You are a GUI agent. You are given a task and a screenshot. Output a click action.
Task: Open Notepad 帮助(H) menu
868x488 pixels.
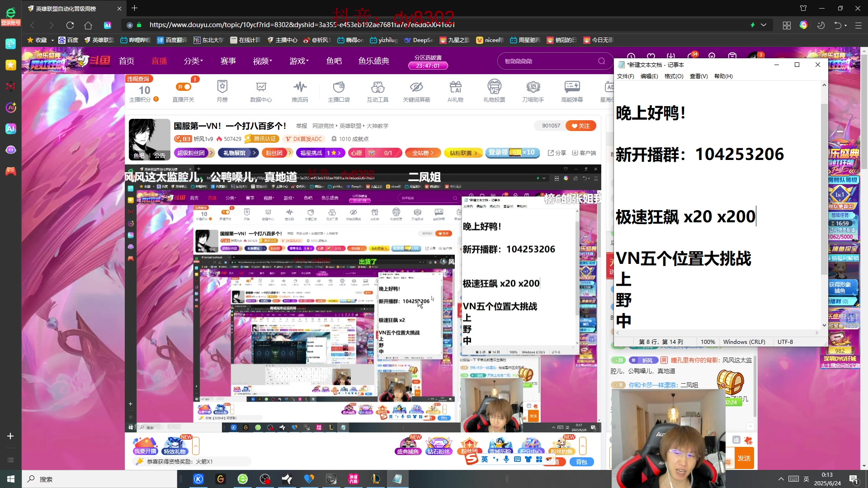click(723, 76)
